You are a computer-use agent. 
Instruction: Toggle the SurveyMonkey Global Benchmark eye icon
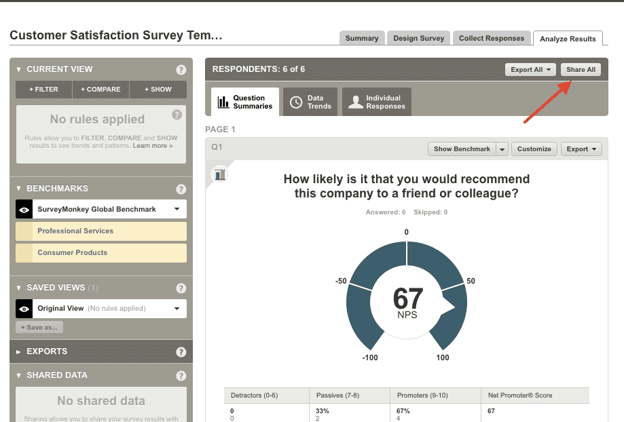(x=24, y=210)
